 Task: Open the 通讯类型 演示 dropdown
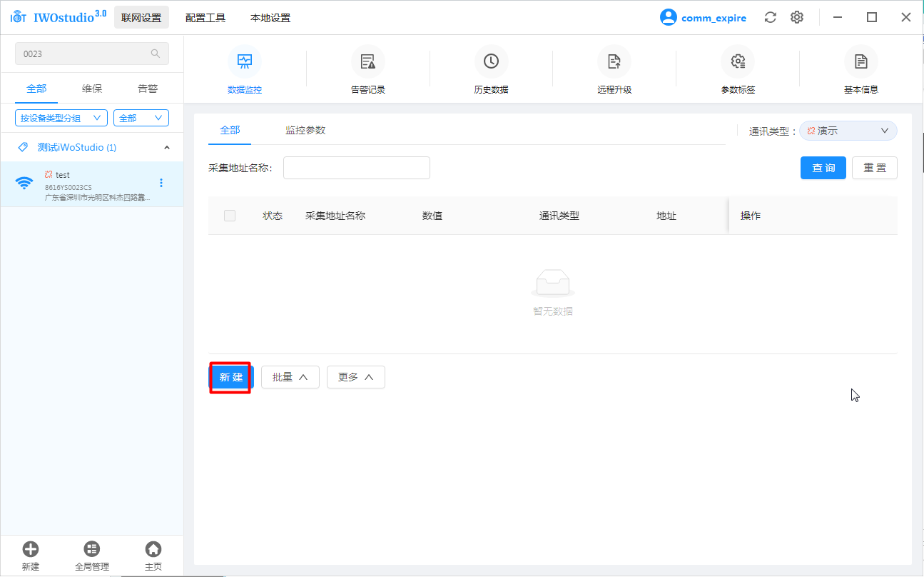[848, 131]
